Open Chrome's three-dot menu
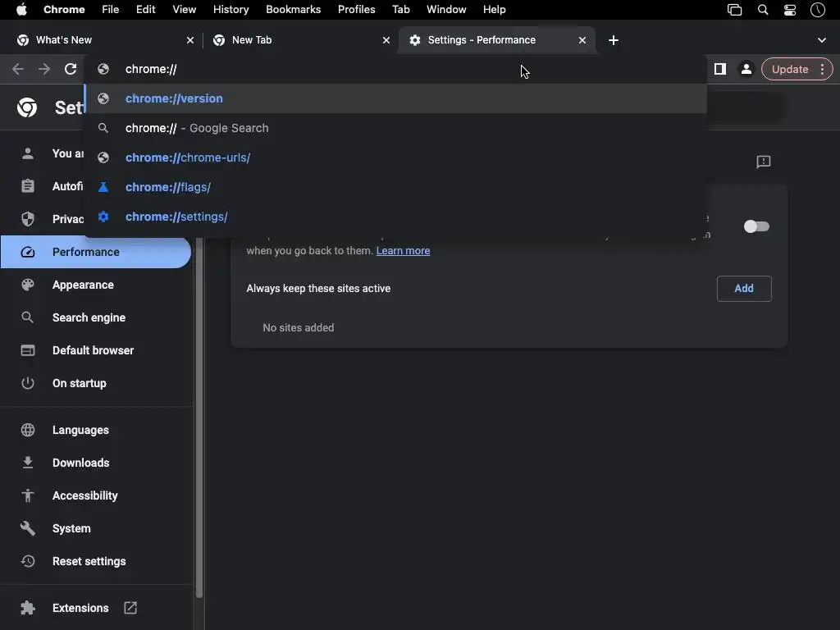 (x=822, y=69)
